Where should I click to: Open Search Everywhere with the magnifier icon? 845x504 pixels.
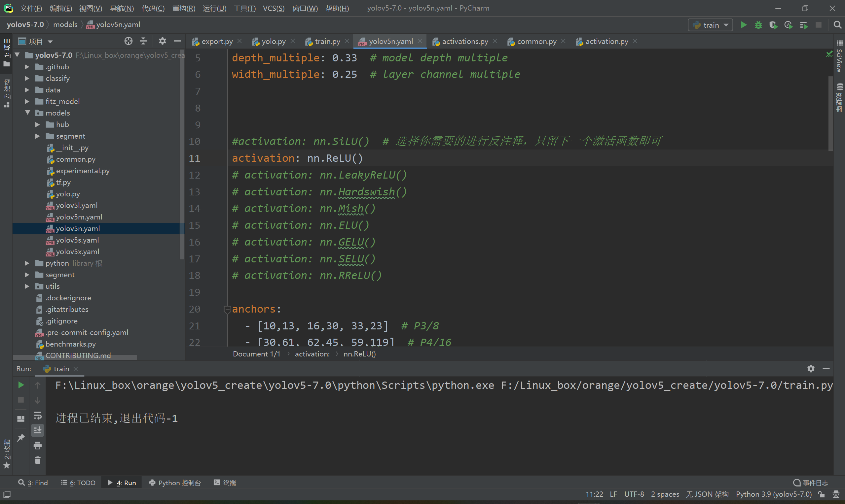837,25
